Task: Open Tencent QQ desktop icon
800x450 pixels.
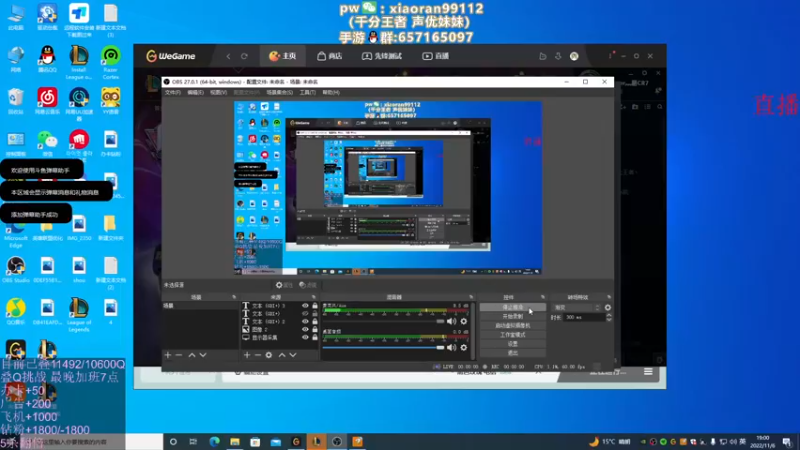Action: [47, 59]
